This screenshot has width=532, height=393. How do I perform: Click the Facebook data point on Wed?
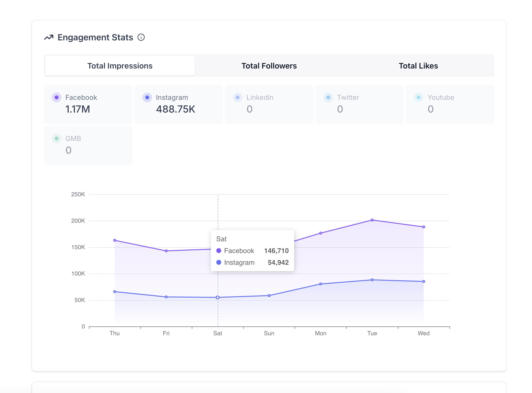tap(423, 227)
